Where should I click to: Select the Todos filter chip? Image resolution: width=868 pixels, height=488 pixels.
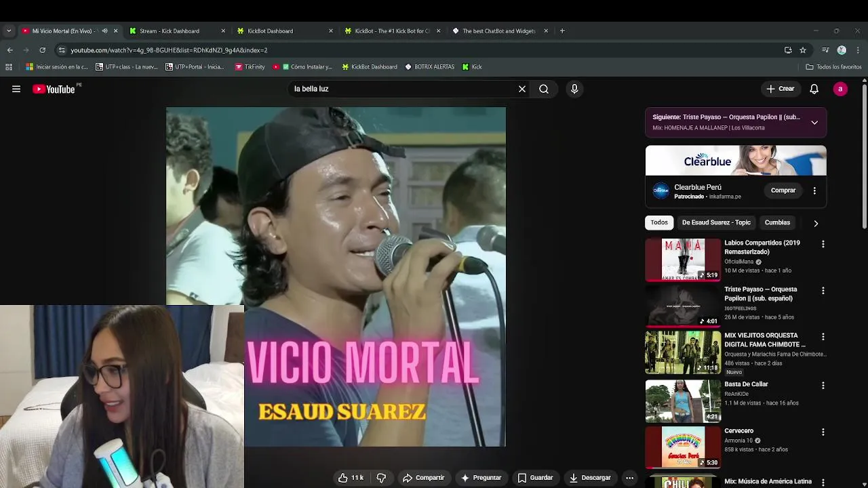659,222
